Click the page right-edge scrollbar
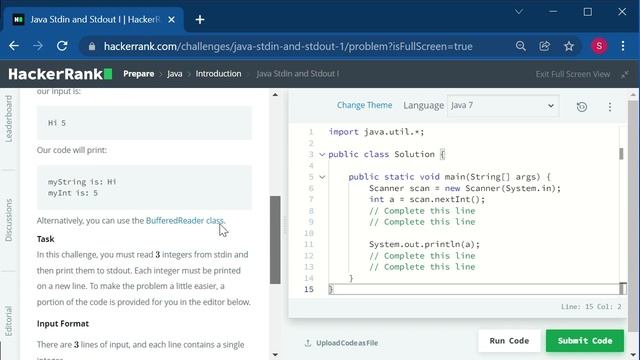Image resolution: width=640 pixels, height=360 pixels. 633,216
